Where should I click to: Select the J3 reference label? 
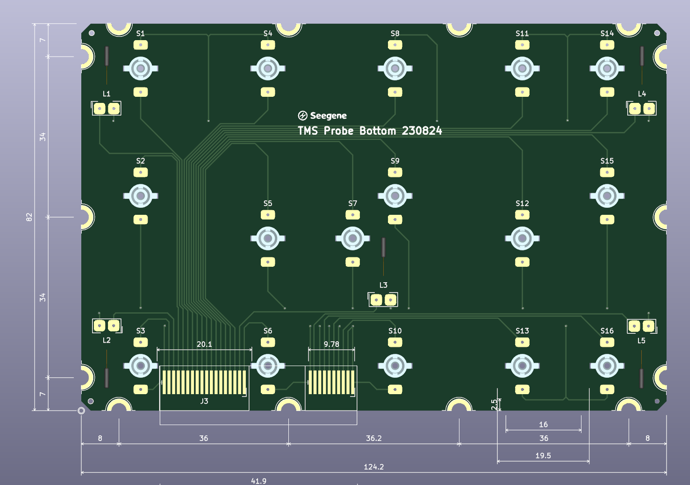click(x=204, y=401)
